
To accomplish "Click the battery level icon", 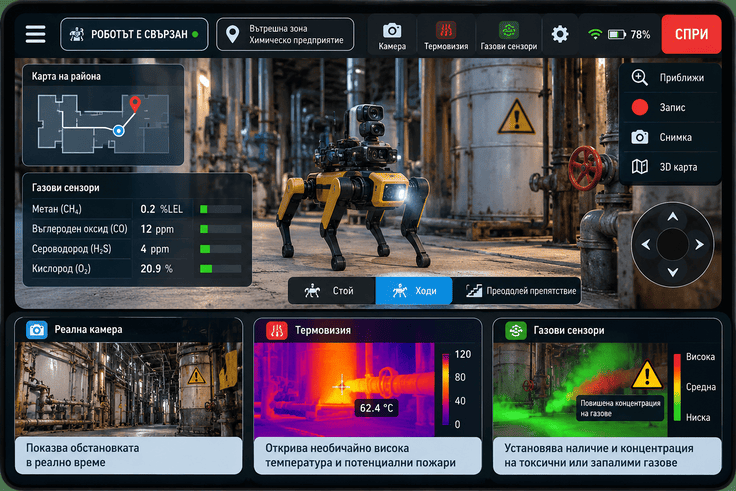I will point(617,34).
